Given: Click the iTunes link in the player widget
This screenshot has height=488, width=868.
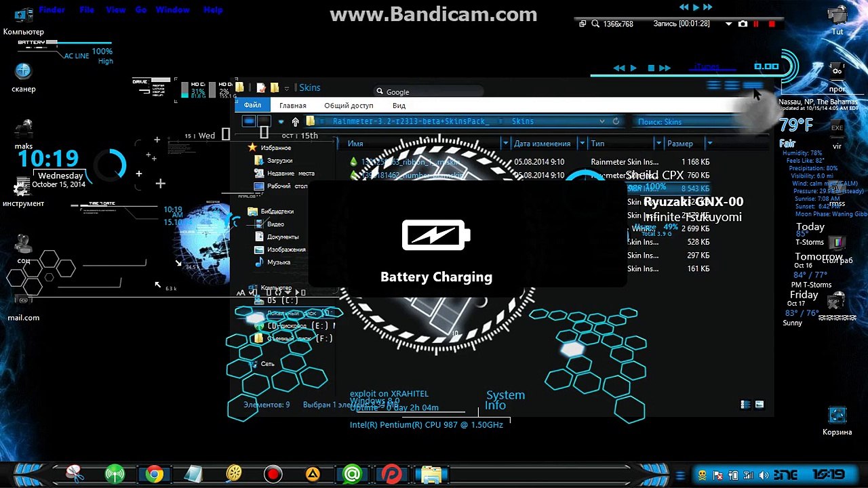Looking at the screenshot, I should coord(707,66).
